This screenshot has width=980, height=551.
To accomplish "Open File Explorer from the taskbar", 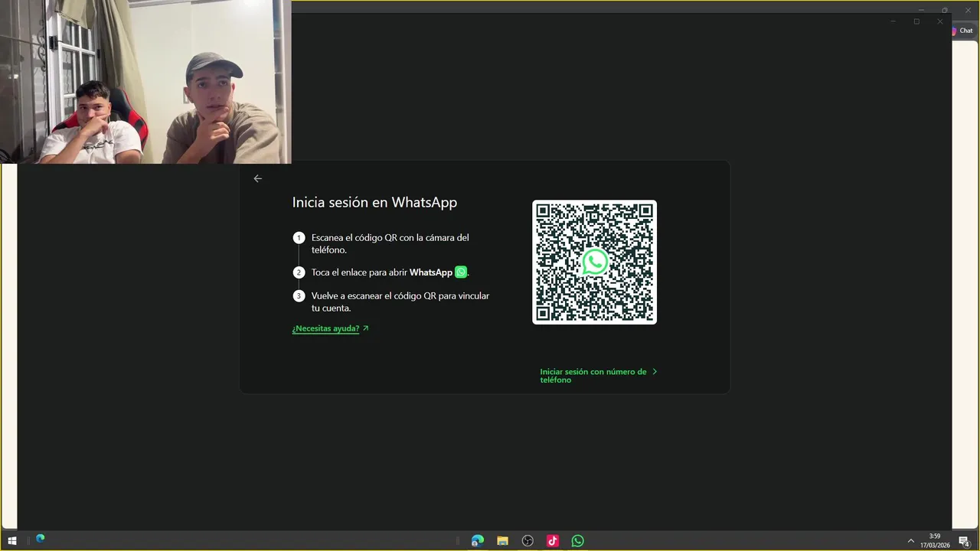I will pos(502,541).
